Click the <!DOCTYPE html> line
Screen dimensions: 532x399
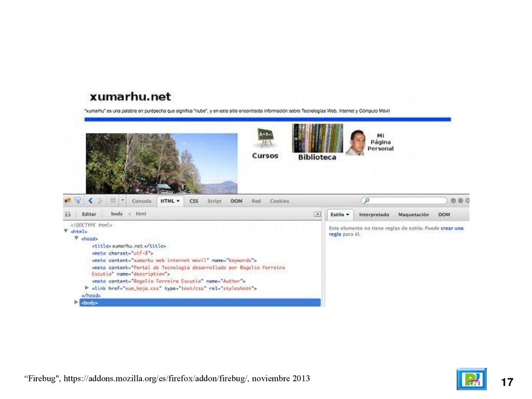[91, 225]
